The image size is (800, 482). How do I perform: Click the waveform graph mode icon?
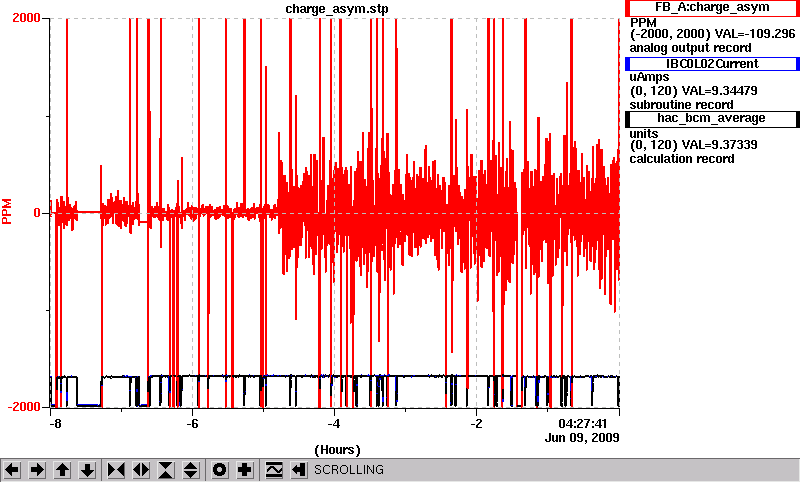274,470
